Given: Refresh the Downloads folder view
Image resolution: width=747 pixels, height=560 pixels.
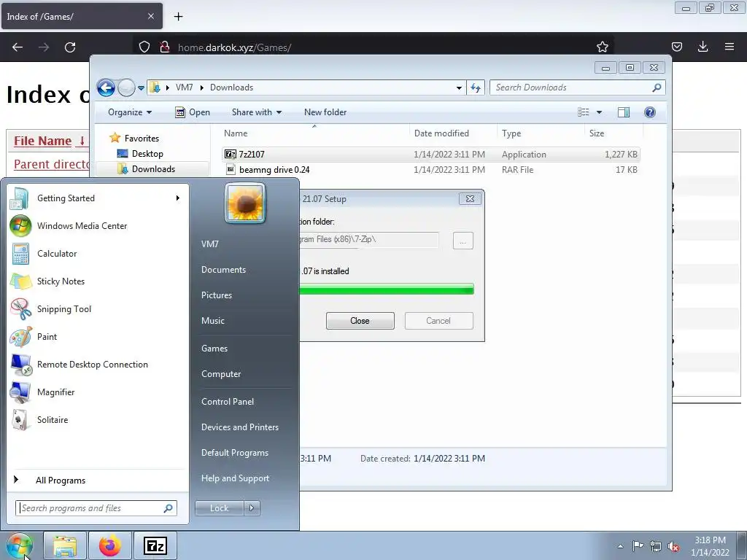Looking at the screenshot, I should pos(476,87).
